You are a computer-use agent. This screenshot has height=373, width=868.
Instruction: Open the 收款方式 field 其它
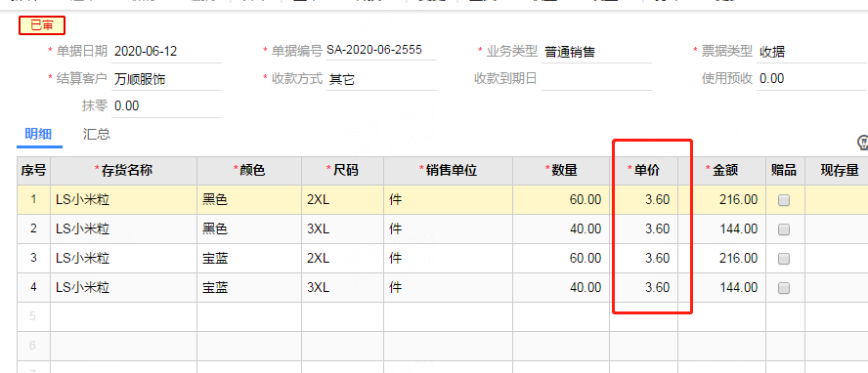coord(381,79)
